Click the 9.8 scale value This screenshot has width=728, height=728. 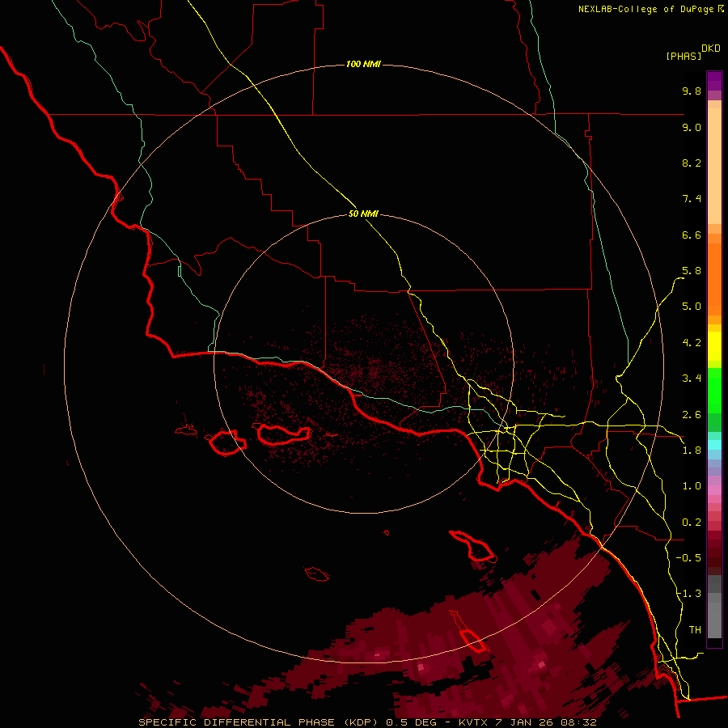(x=692, y=91)
